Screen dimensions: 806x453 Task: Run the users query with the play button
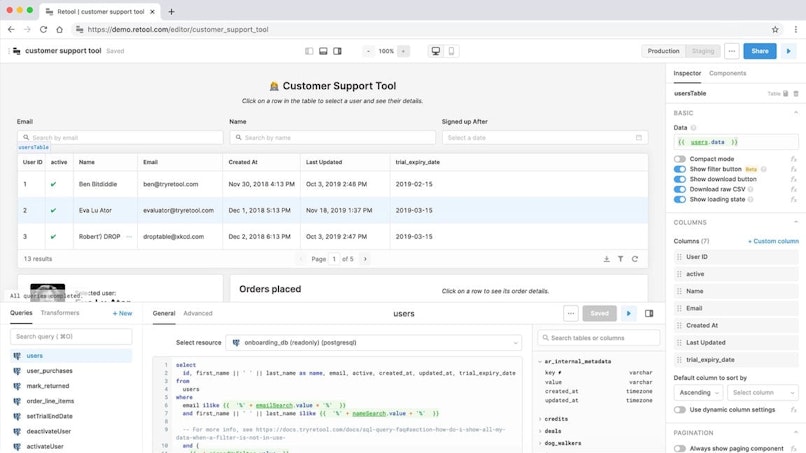tap(628, 313)
